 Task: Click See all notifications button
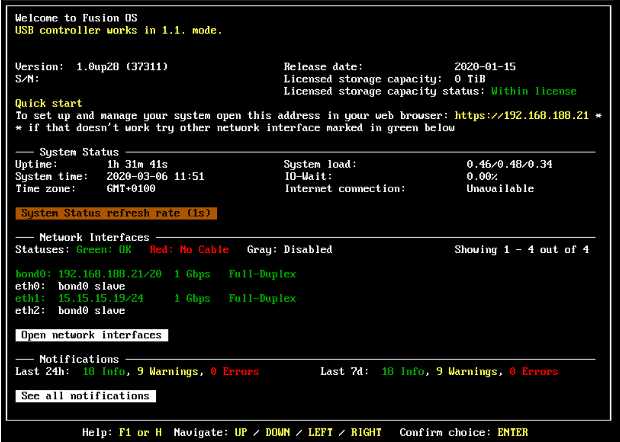coord(86,396)
